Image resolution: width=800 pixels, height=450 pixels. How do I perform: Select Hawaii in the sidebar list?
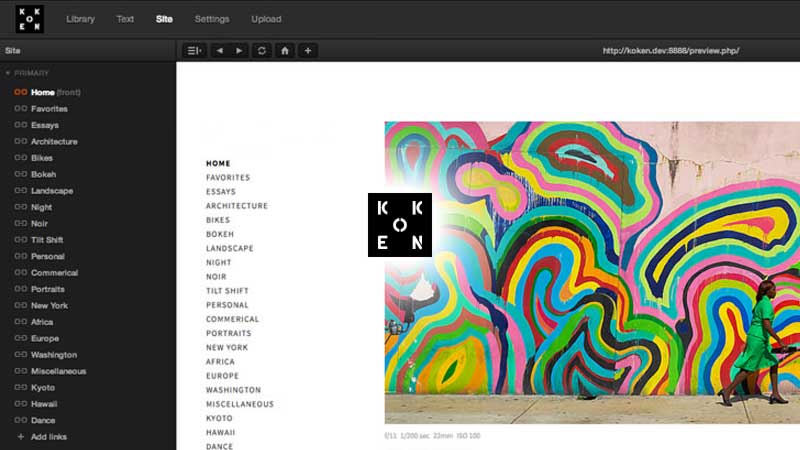coord(44,404)
